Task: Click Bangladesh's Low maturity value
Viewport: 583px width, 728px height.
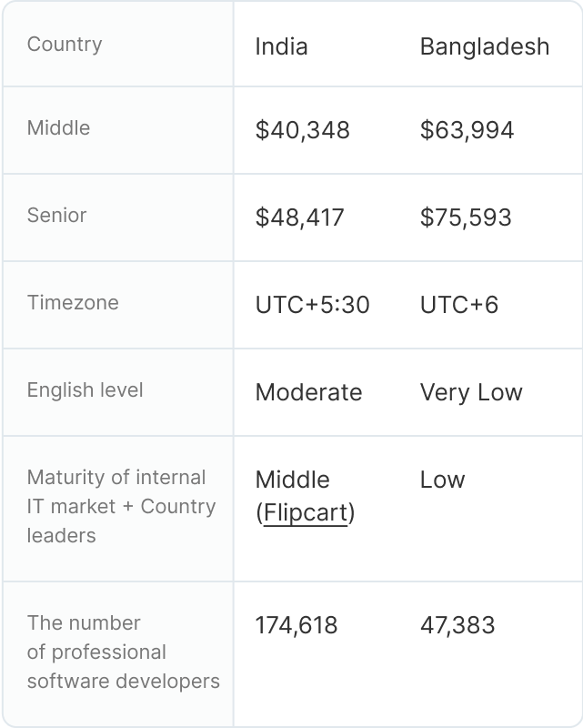Action: click(442, 480)
